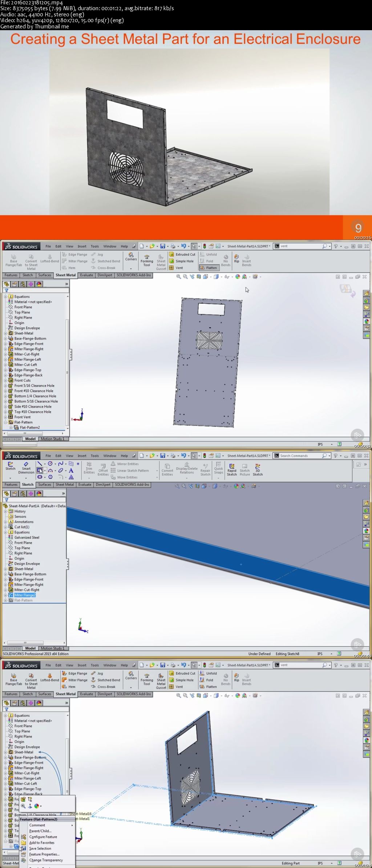Open Display/Delete Relations tool
Viewport: 372px width, 868px height.
click(187, 468)
